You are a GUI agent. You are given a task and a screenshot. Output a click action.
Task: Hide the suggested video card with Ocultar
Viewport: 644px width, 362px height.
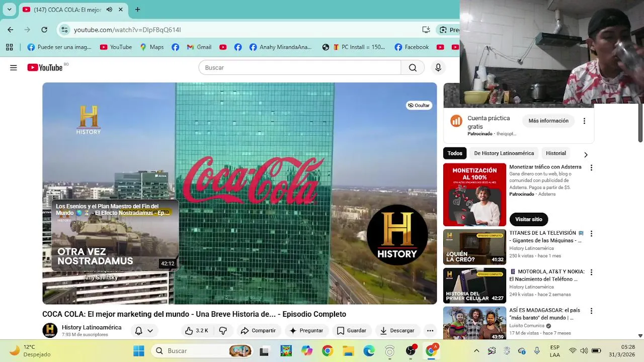419,105
